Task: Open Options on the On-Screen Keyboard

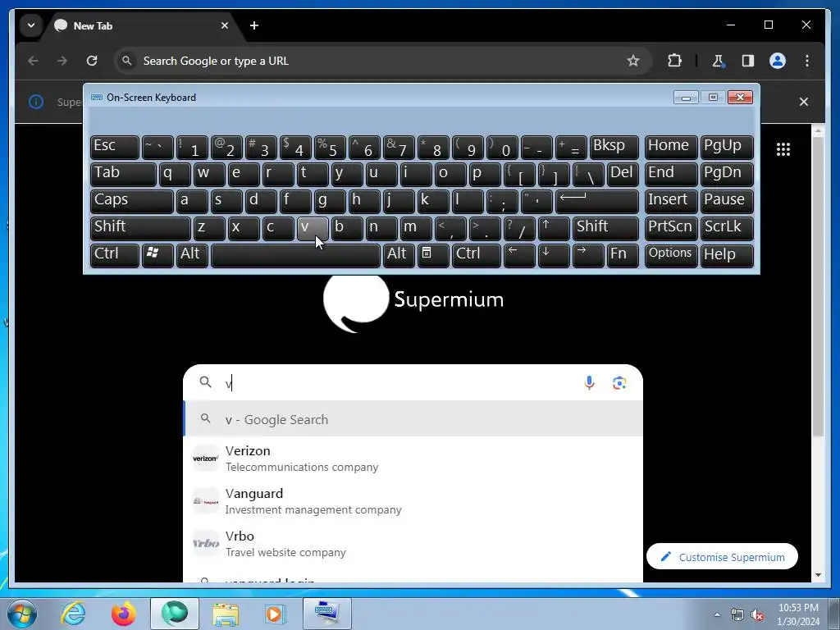Action: 671,256
